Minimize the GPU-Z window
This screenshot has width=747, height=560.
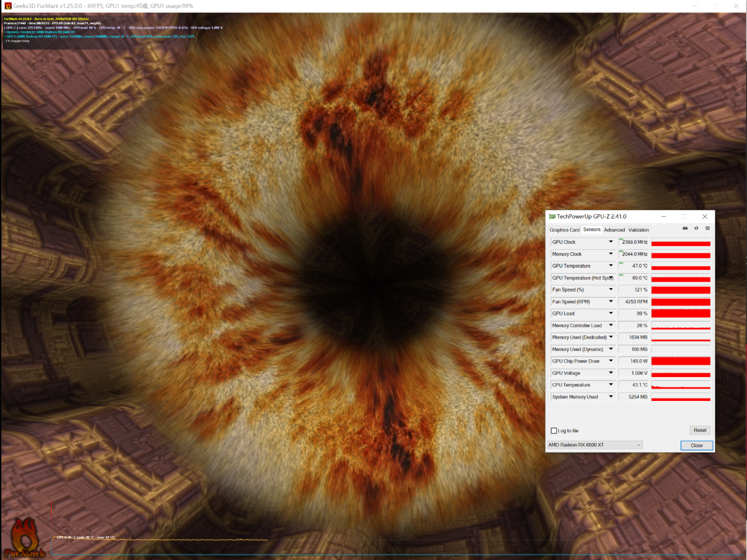point(664,217)
